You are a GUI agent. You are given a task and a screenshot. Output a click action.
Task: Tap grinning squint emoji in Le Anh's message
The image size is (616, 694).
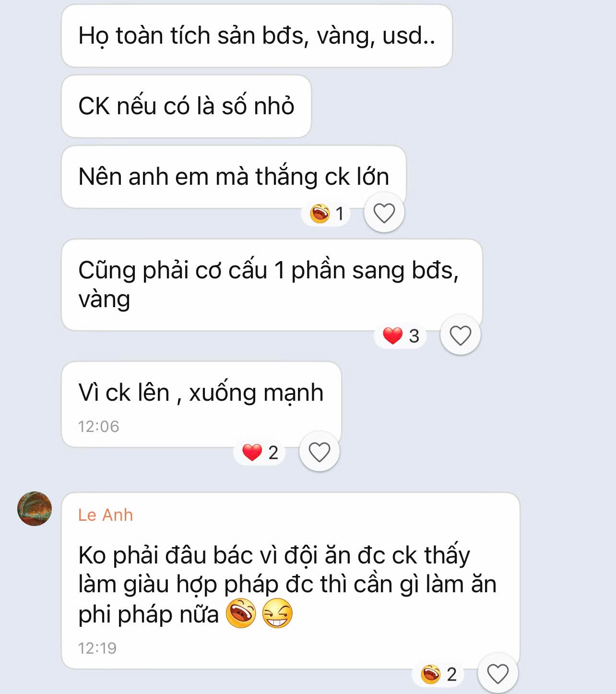277,614
